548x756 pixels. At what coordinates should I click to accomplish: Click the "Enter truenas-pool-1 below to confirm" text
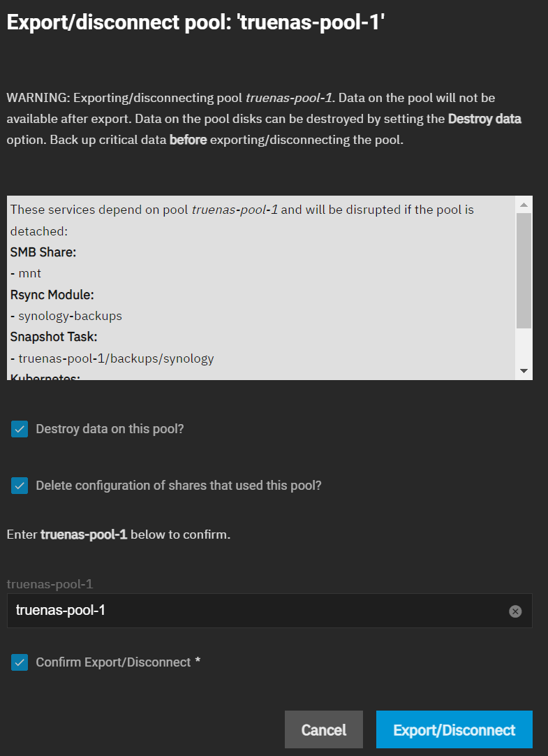coord(118,535)
